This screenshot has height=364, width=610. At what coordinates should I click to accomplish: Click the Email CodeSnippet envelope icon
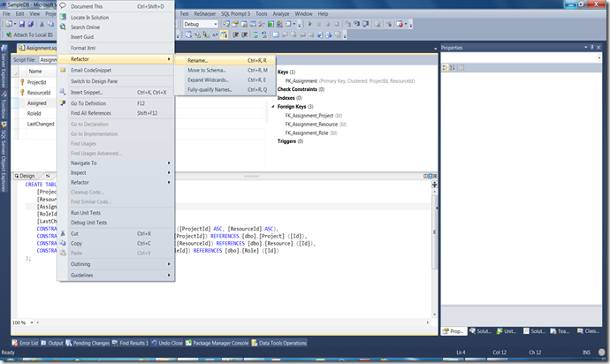click(x=63, y=70)
